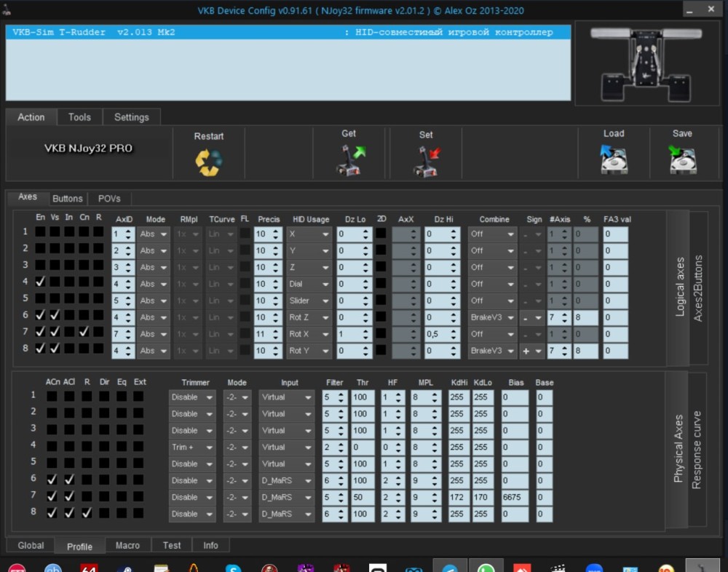Click the Set settings joystick icon
Screen dimensions: 728x572
coord(426,161)
